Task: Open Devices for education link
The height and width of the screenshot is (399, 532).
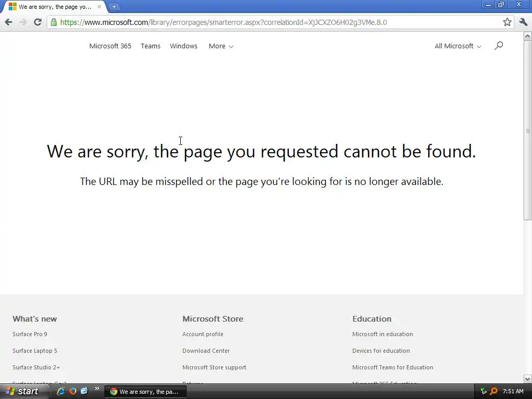Action: (381, 351)
